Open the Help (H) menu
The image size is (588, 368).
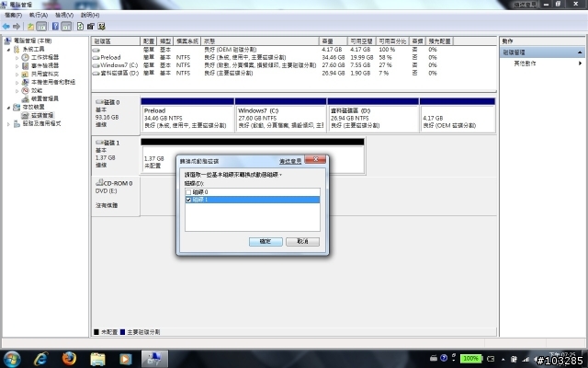(x=90, y=15)
